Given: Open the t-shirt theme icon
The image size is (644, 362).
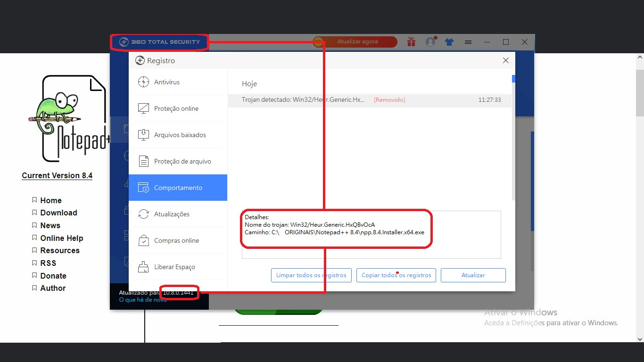Looking at the screenshot, I should (x=449, y=42).
